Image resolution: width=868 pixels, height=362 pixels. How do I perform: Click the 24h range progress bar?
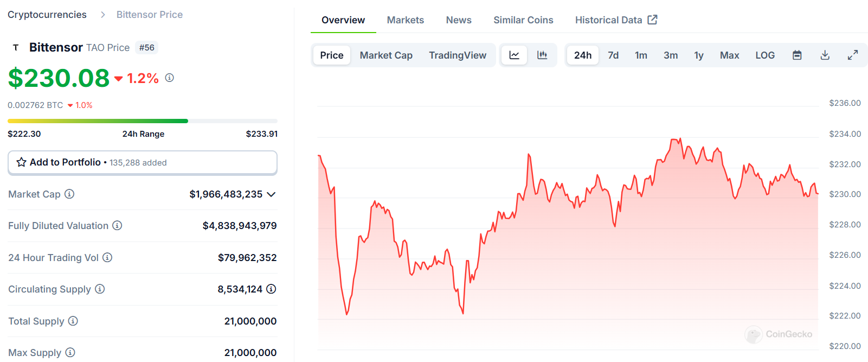[x=143, y=121]
